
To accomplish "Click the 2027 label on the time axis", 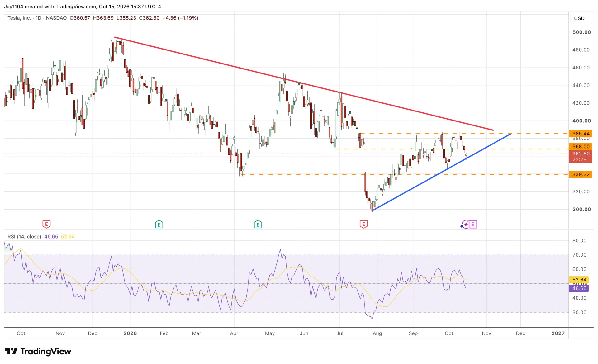I will click(558, 333).
